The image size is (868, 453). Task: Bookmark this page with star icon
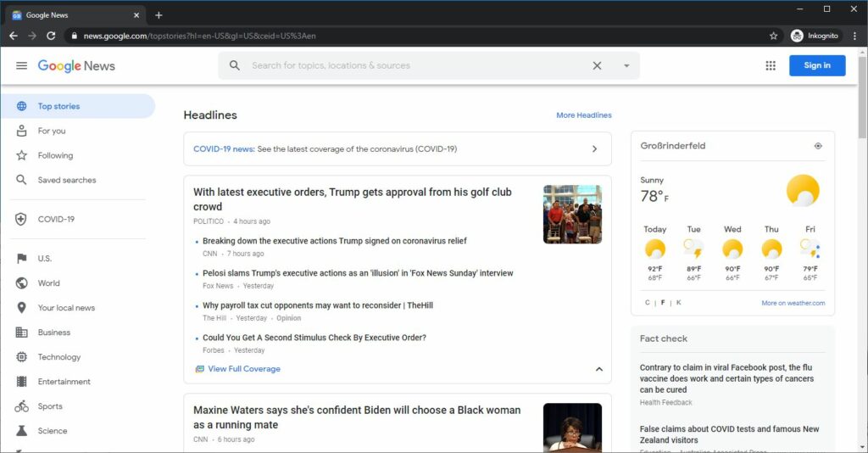tap(773, 36)
